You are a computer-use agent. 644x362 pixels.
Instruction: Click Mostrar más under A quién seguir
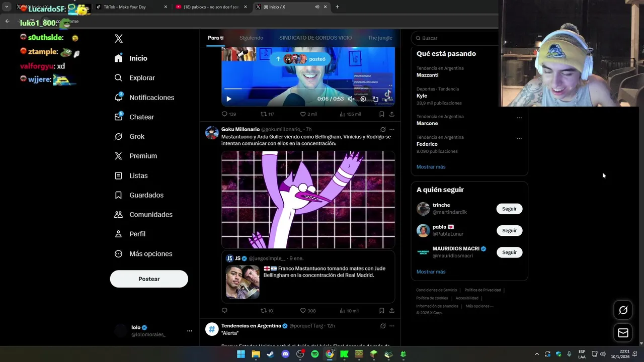(x=431, y=271)
